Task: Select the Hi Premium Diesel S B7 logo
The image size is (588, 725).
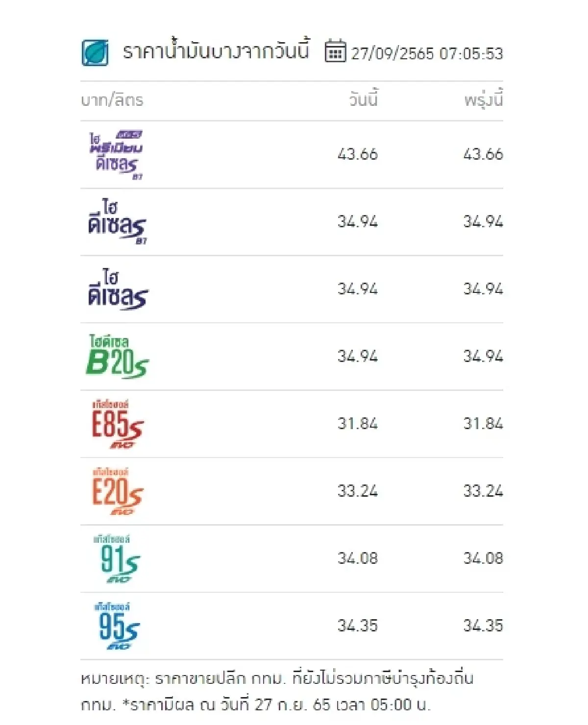Action: (x=116, y=155)
